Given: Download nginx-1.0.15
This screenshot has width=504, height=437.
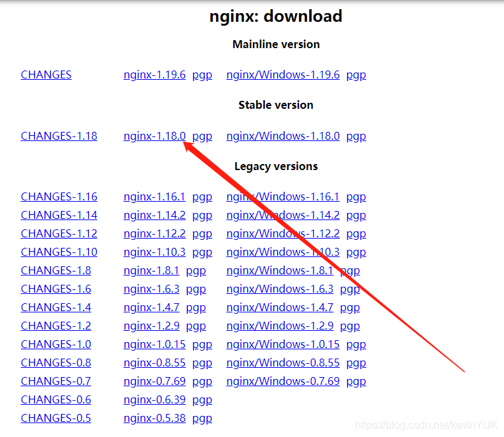Looking at the screenshot, I should point(155,344).
